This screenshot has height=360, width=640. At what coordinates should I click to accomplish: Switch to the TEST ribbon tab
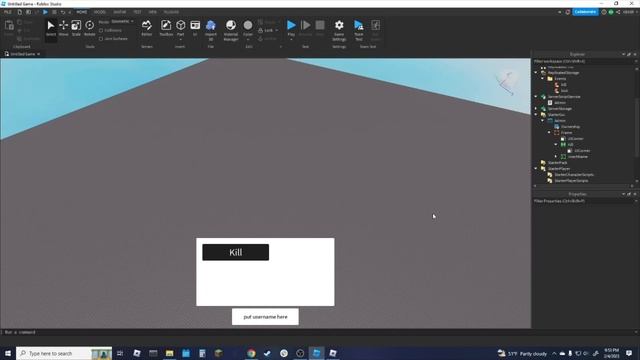point(137,12)
